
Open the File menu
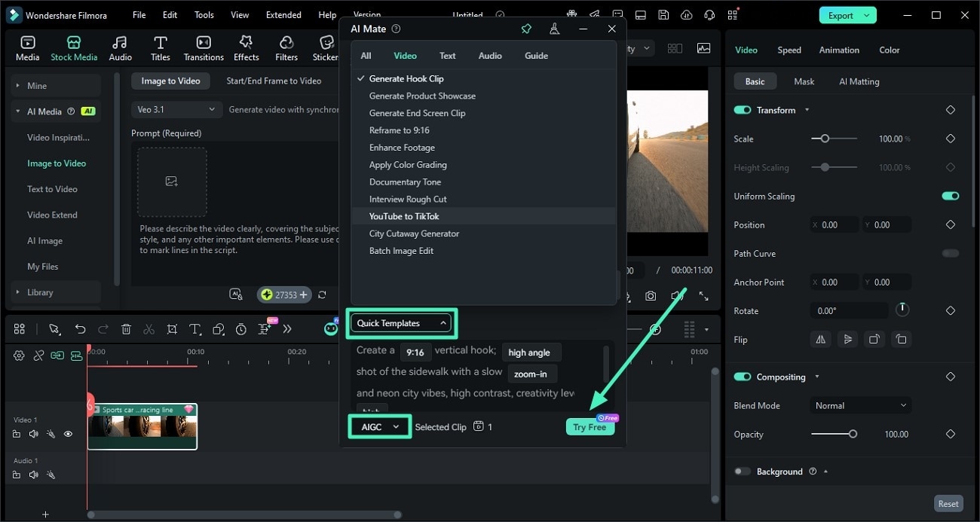pyautogui.click(x=139, y=15)
